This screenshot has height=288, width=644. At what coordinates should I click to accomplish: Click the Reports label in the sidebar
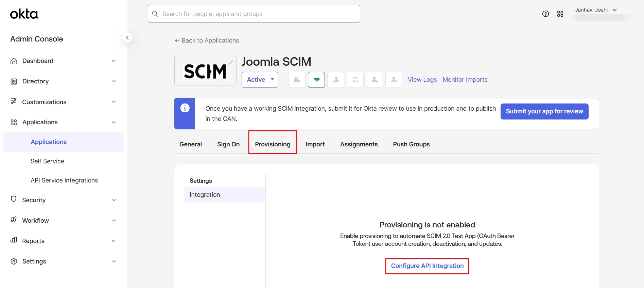tap(33, 241)
